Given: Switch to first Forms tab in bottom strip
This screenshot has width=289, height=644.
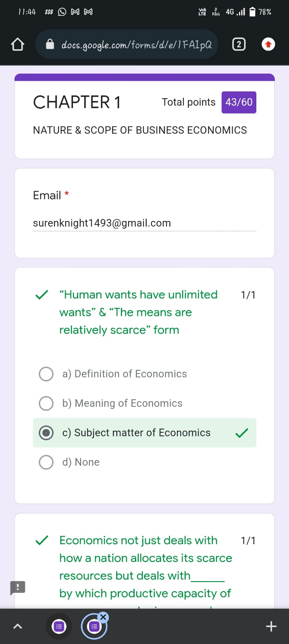Looking at the screenshot, I should tap(59, 626).
